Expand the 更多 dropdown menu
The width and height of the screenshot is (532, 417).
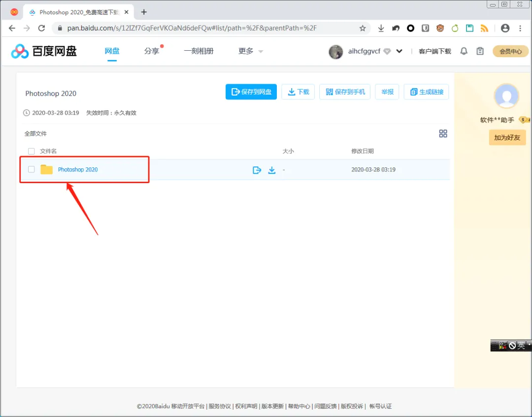pos(251,51)
